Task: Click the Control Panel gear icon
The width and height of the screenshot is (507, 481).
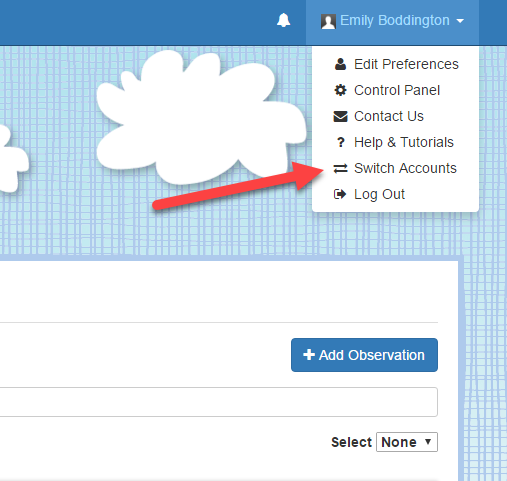Action: 340,90
